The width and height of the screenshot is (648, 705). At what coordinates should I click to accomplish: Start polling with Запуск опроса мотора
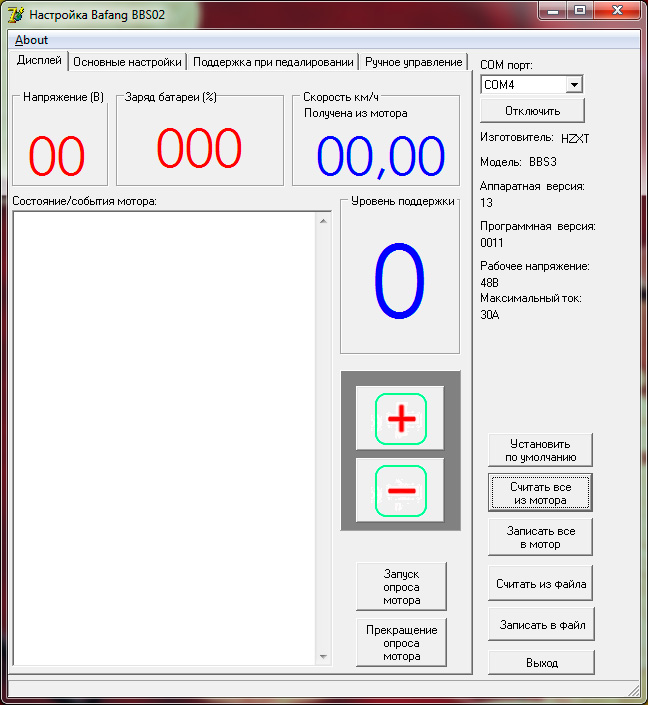pyautogui.click(x=401, y=587)
